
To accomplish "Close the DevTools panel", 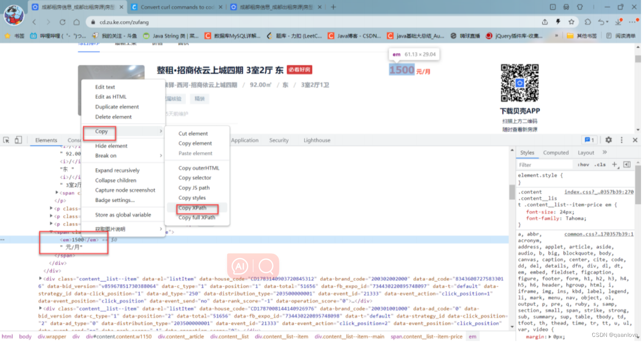I will coord(635,140).
